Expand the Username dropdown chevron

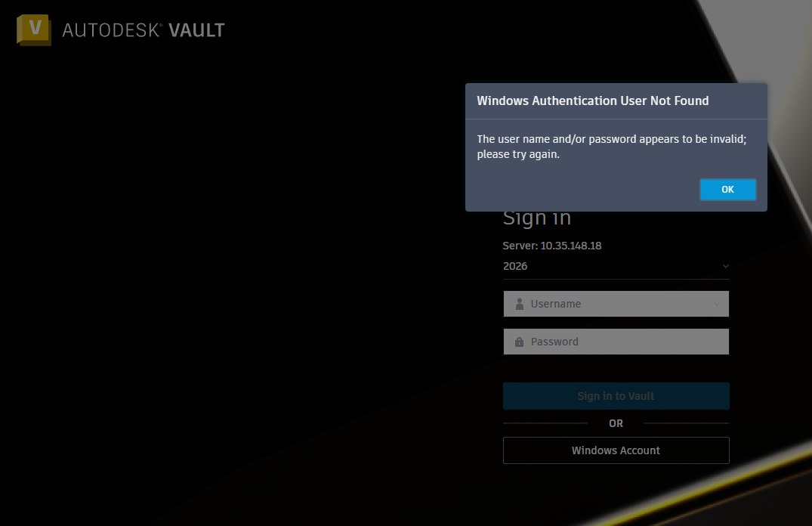pos(717,305)
